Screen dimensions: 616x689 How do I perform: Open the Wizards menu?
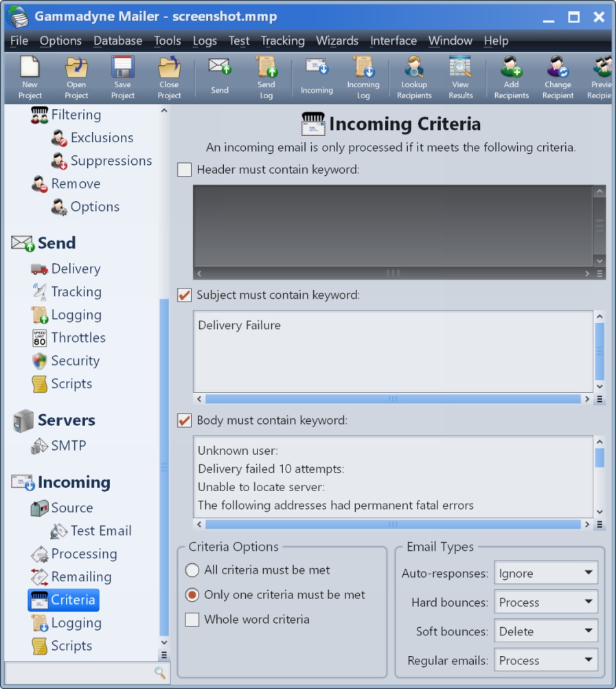[x=336, y=41]
